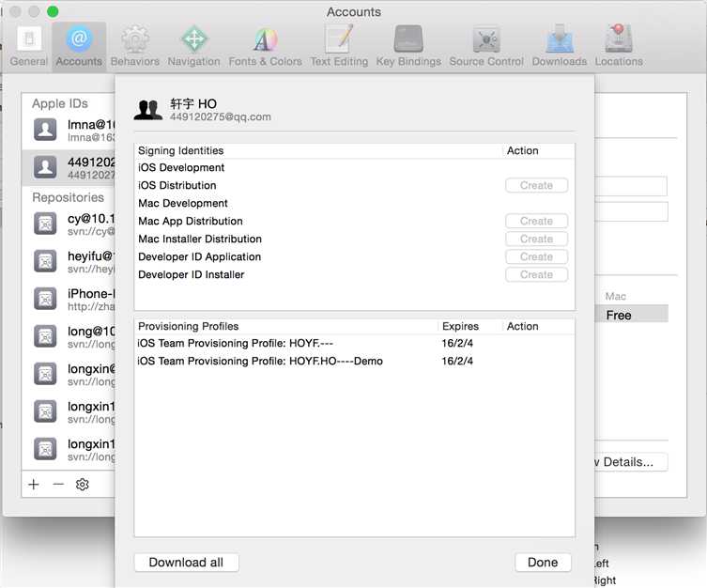
Task: Open the gear action menu
Action: (82, 485)
